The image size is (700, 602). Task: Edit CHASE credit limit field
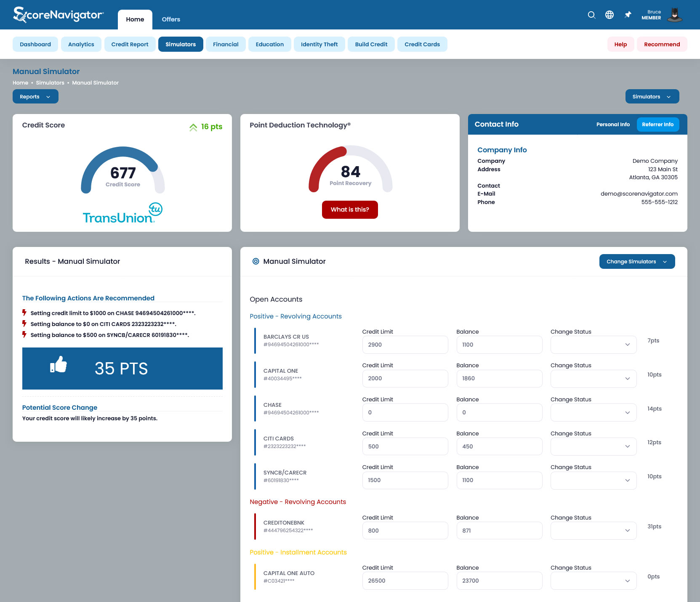[405, 412]
